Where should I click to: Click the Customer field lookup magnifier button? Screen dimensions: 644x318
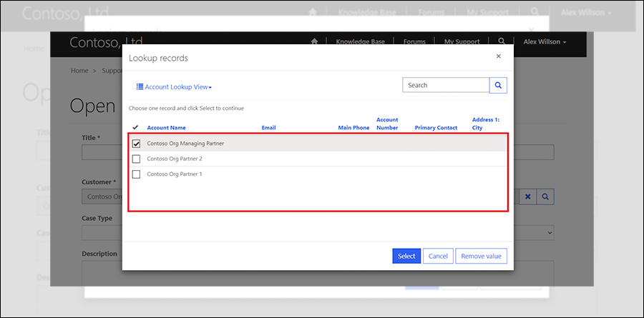coord(545,197)
